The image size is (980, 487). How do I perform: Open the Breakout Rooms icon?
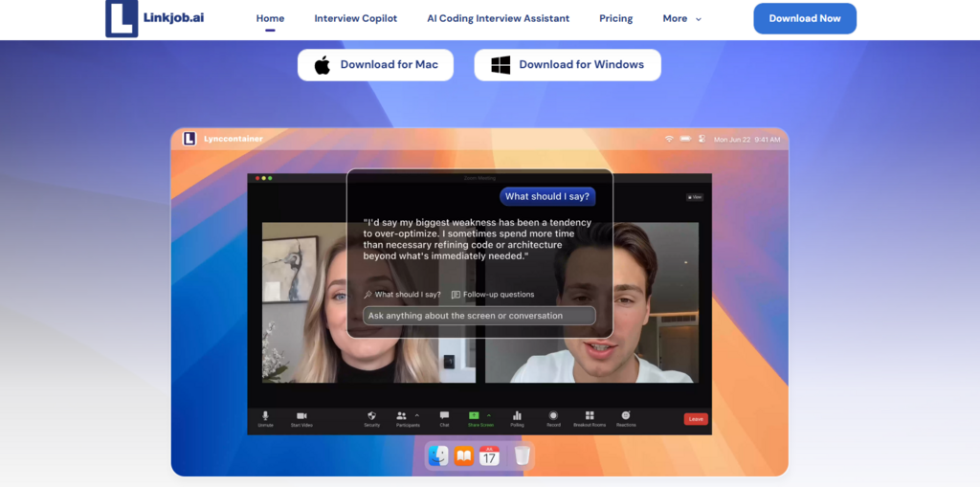[x=590, y=416]
